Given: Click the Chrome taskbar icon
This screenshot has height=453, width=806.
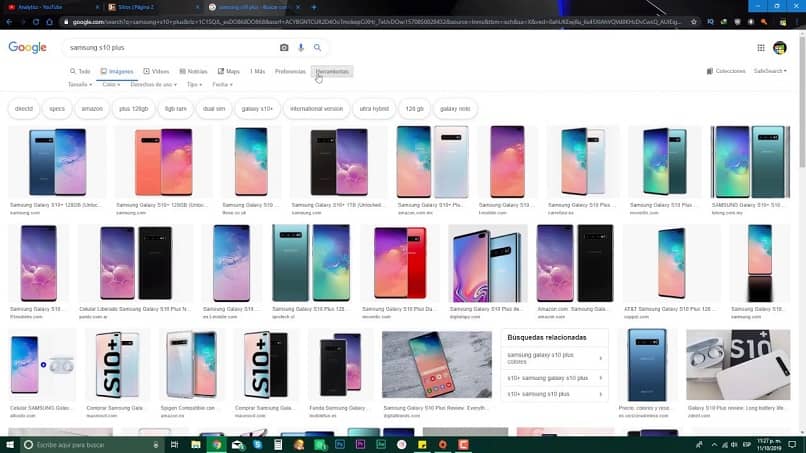Looking at the screenshot, I should click(x=217, y=444).
